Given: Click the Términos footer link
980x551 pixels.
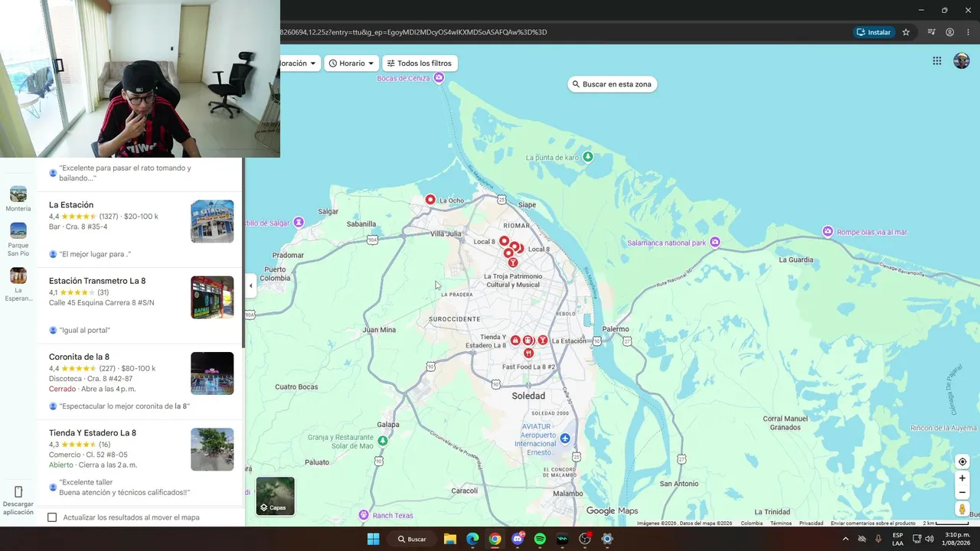Looking at the screenshot, I should click(781, 523).
